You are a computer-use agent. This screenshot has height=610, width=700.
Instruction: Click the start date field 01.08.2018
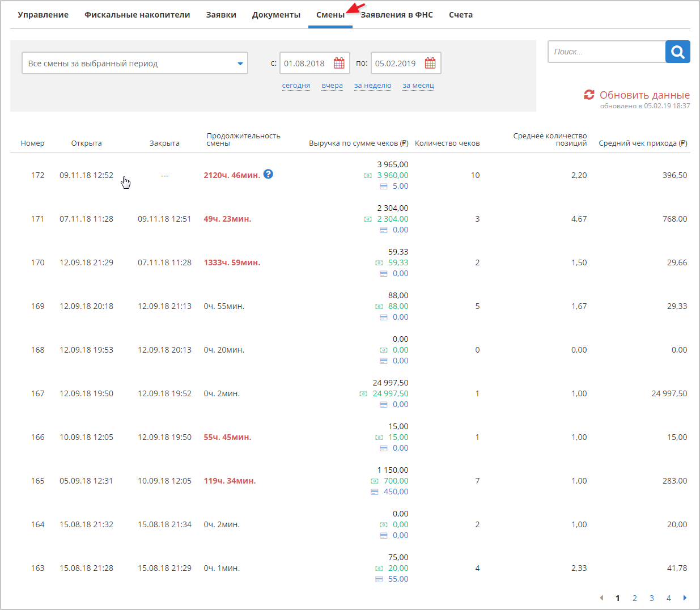305,63
